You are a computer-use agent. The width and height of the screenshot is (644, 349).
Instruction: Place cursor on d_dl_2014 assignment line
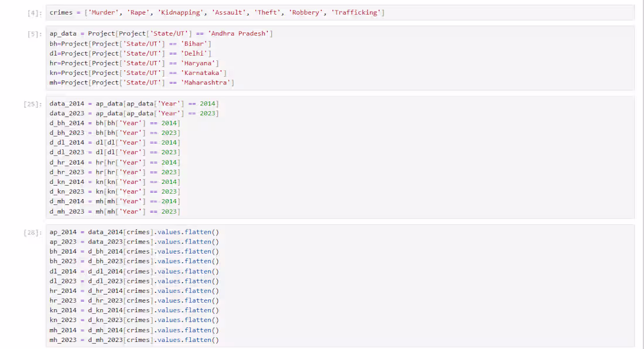115,142
